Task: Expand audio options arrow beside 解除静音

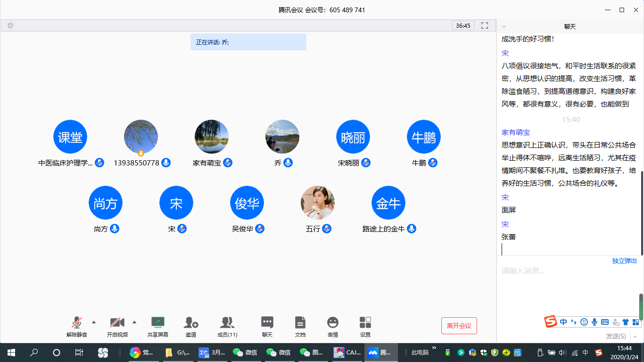Action: coord(93,322)
